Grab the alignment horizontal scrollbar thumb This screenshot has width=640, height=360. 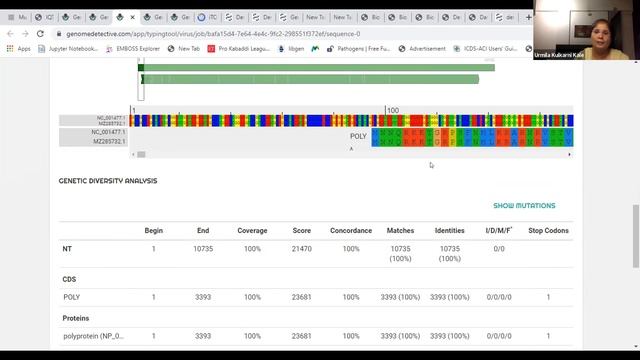141,154
